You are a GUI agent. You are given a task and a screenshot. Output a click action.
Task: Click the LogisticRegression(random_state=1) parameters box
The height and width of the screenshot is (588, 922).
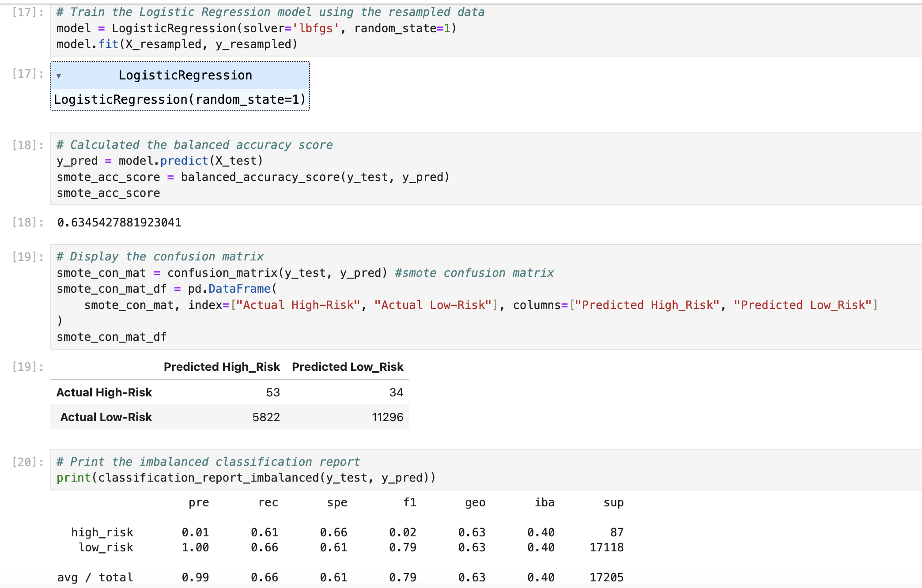point(180,100)
